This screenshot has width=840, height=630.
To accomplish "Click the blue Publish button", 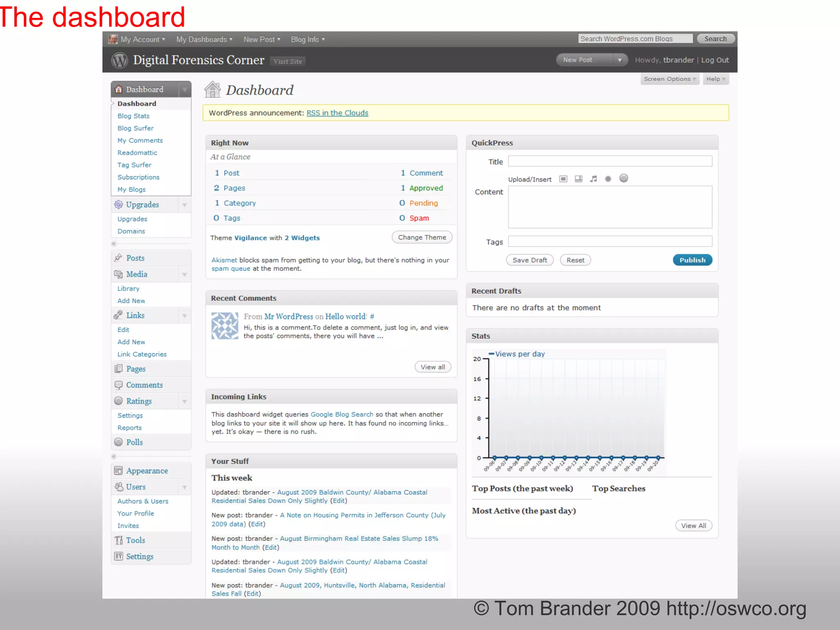I will click(692, 260).
